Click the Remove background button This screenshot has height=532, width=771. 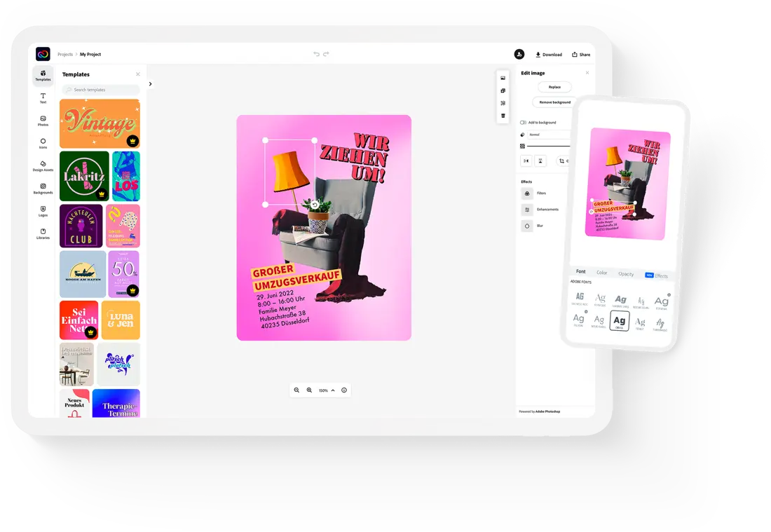click(554, 102)
